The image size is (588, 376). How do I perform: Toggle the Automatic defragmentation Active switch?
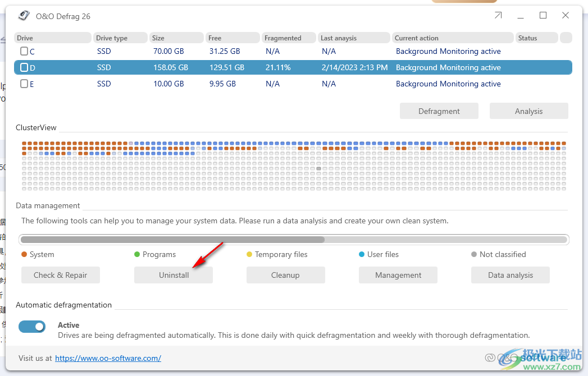pyautogui.click(x=32, y=327)
